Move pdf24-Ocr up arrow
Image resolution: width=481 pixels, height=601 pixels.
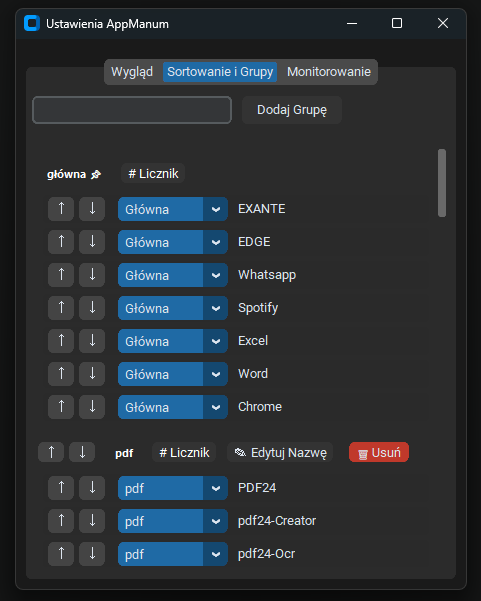click(61, 554)
